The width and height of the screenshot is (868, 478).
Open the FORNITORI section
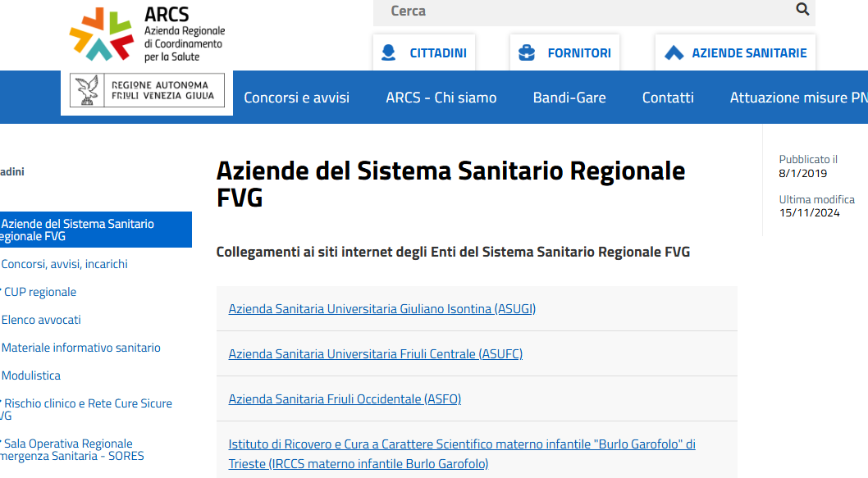point(564,52)
